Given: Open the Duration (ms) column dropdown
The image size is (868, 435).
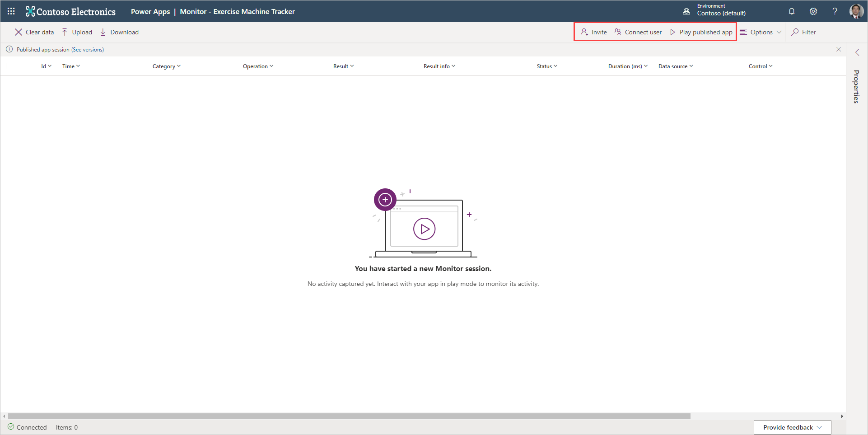Looking at the screenshot, I should [646, 66].
